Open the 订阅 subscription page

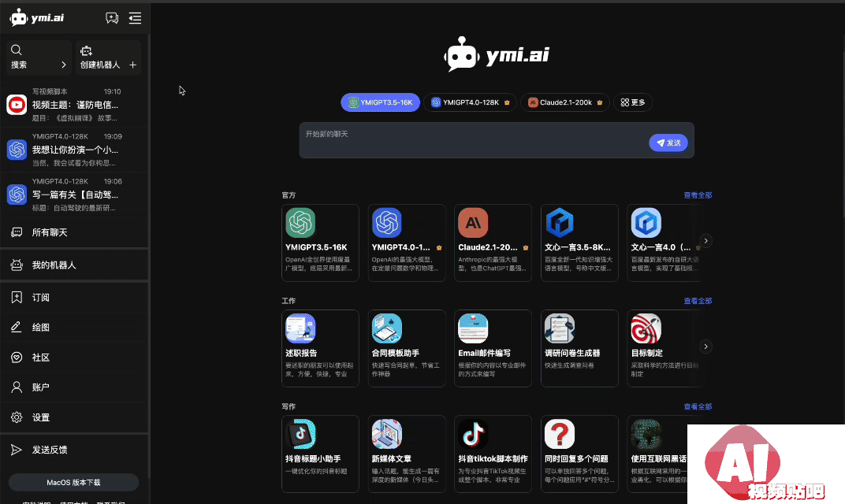click(74, 297)
